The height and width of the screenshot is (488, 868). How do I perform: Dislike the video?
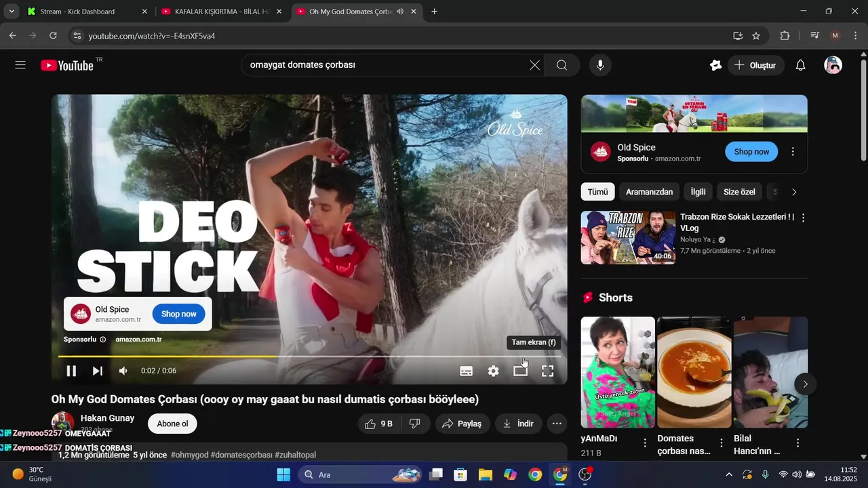pos(415,424)
